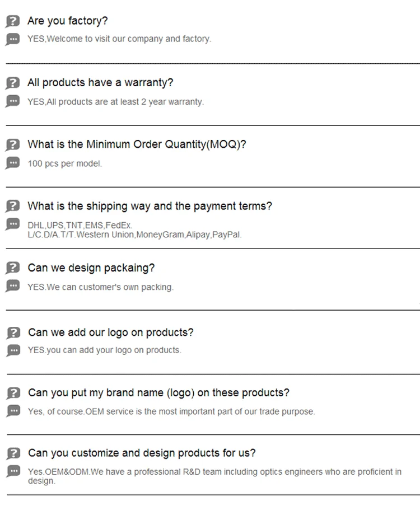This screenshot has width=420, height=506.
Task: Click the question icon next to "add our logo" question
Action: 13,333
